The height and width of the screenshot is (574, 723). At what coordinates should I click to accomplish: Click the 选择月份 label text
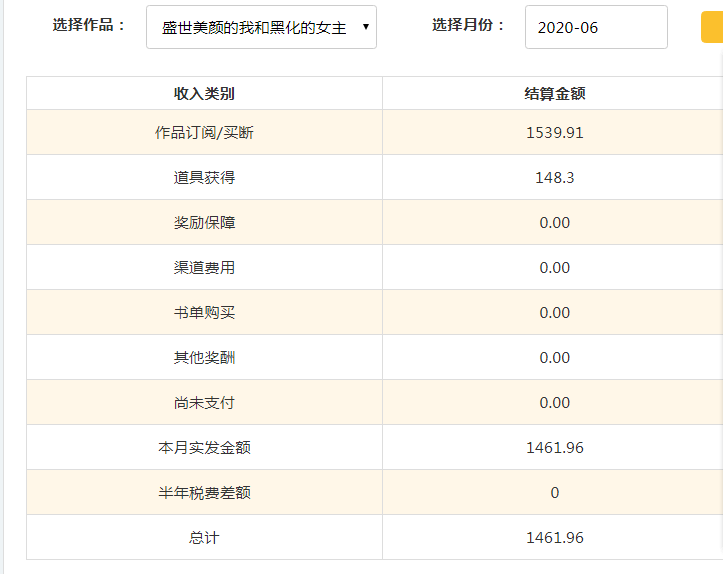(x=469, y=26)
